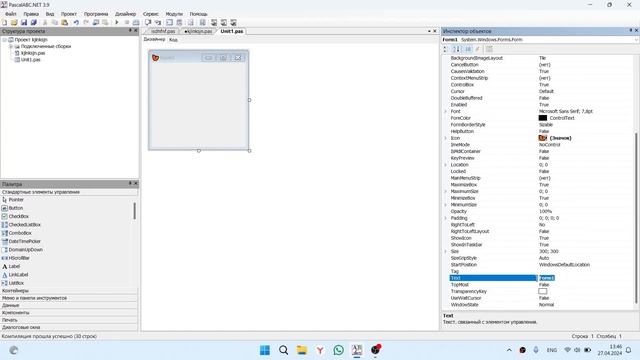This screenshot has height=360, width=640.
Task: Expand the Location property
Action: click(x=445, y=164)
